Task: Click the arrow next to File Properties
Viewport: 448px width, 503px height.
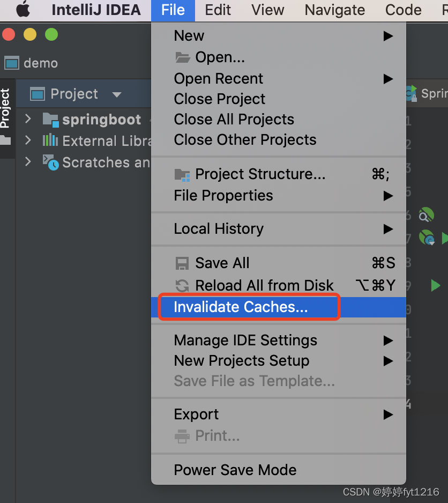Action: click(388, 196)
